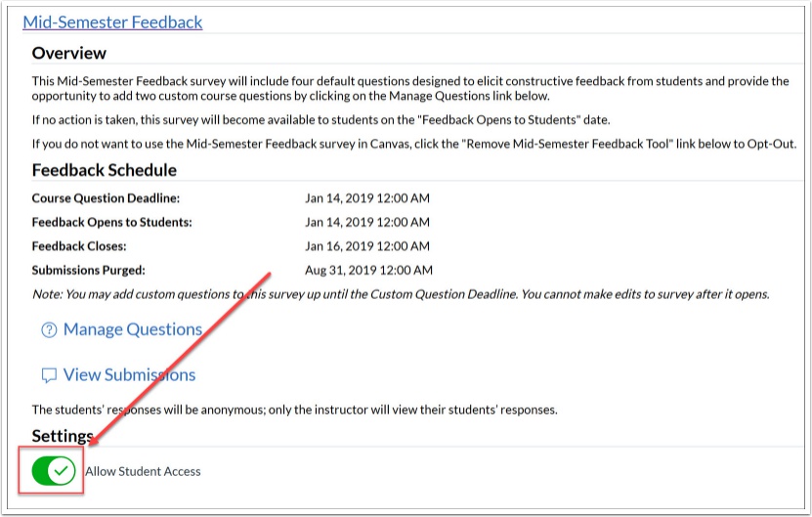Open the Mid-Semester Feedback title link
This screenshot has width=812, height=517.
112,22
